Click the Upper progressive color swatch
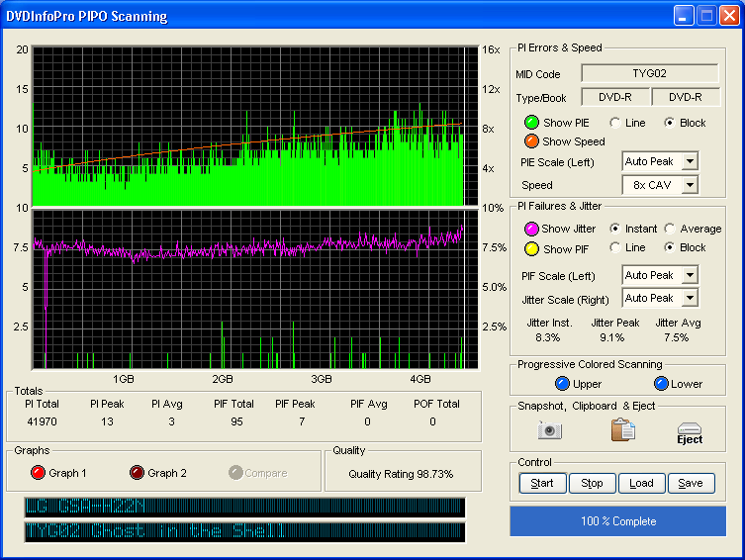Screen dimensions: 745x560 562,384
